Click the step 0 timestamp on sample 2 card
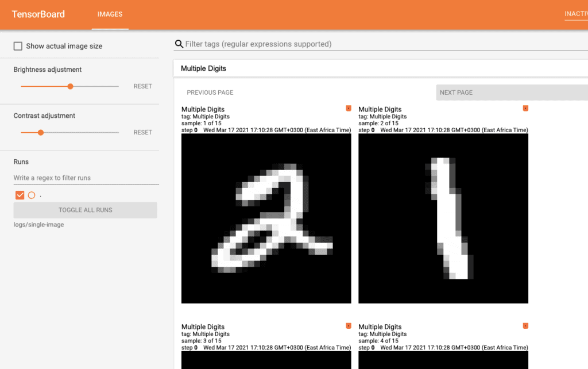The image size is (588, 369). pyautogui.click(x=443, y=130)
